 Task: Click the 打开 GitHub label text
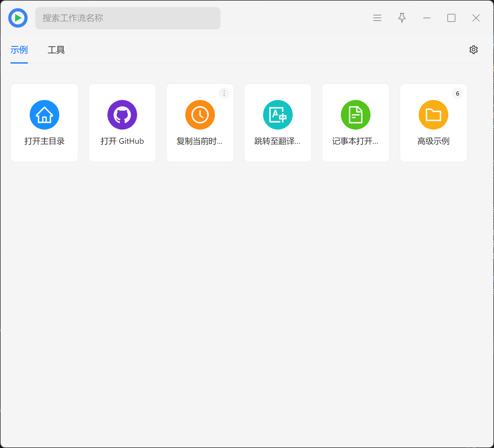click(122, 141)
